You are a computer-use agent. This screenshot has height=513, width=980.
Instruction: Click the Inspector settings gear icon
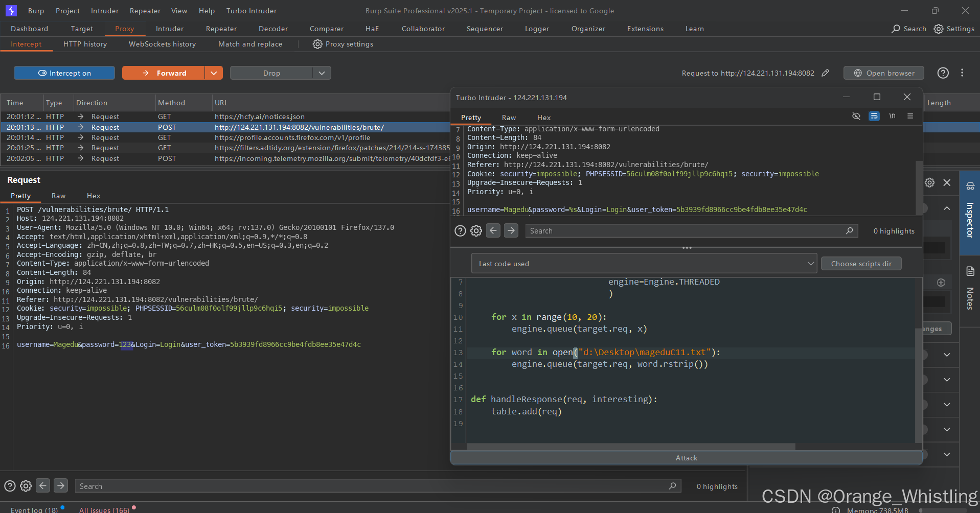(929, 182)
